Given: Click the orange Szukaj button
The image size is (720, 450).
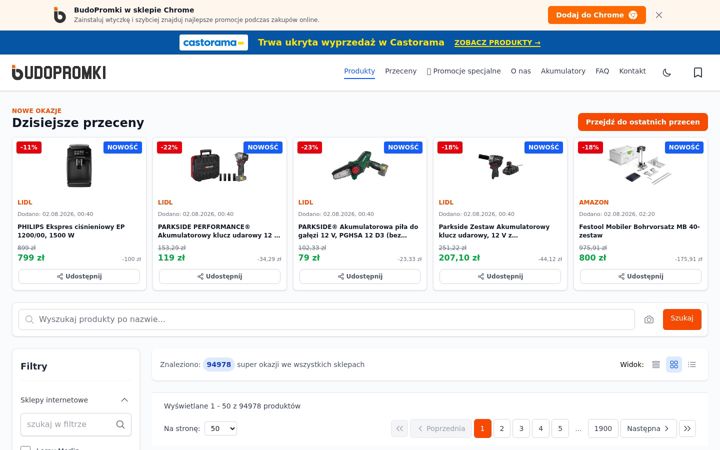Looking at the screenshot, I should (x=682, y=319).
